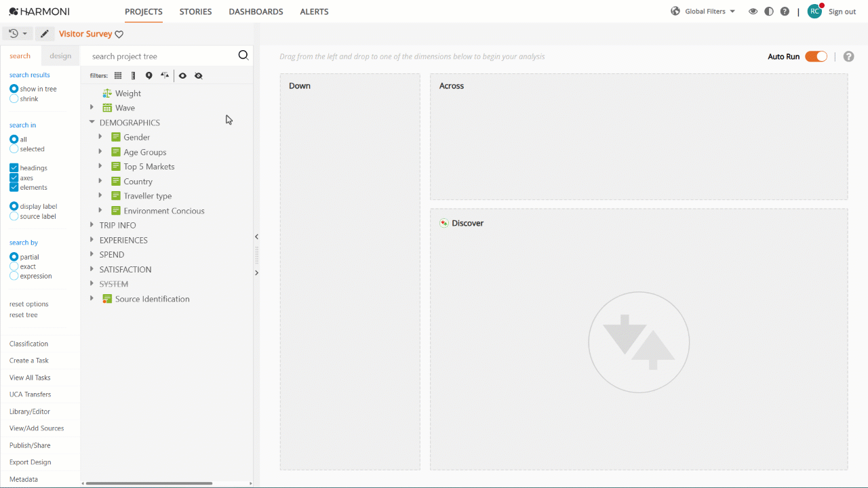Expand the Gender node
Screen dimensions: 868x488
click(x=100, y=137)
